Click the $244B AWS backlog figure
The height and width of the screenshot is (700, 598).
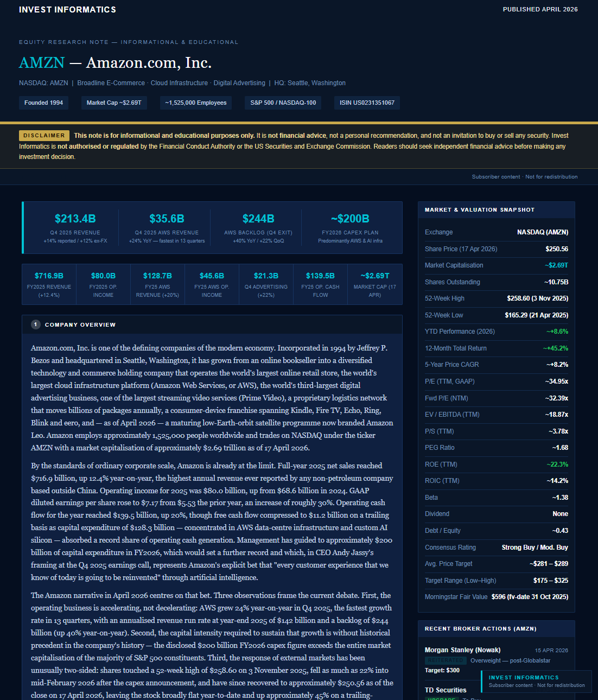point(258,219)
